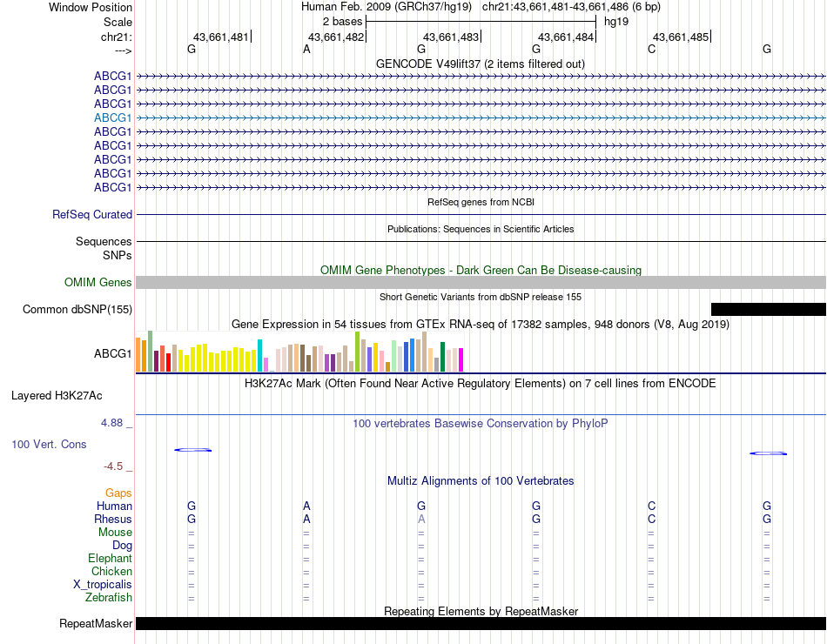The width and height of the screenshot is (827, 644).
Task: Click the black dbSNP variant block
Action: click(x=769, y=309)
